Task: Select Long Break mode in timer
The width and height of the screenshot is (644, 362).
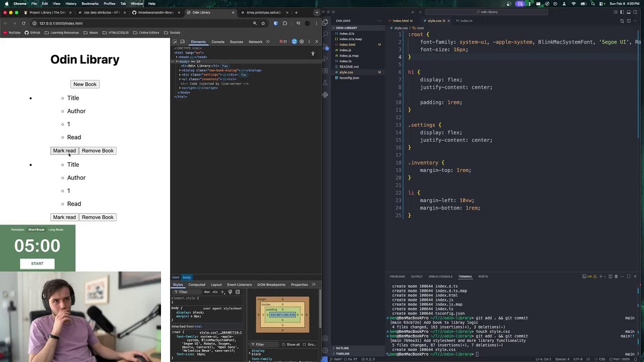Action: [56, 230]
